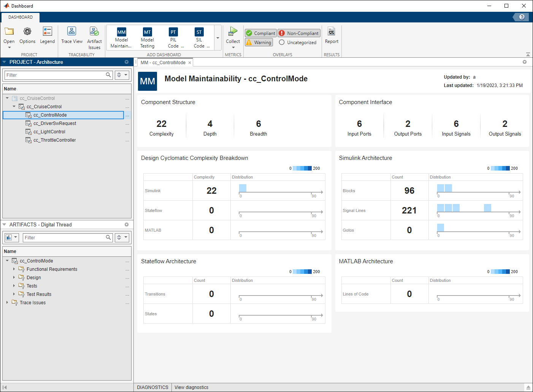Minimize the toolstrip ribbon
The height and width of the screenshot is (392, 533).
[528, 54]
